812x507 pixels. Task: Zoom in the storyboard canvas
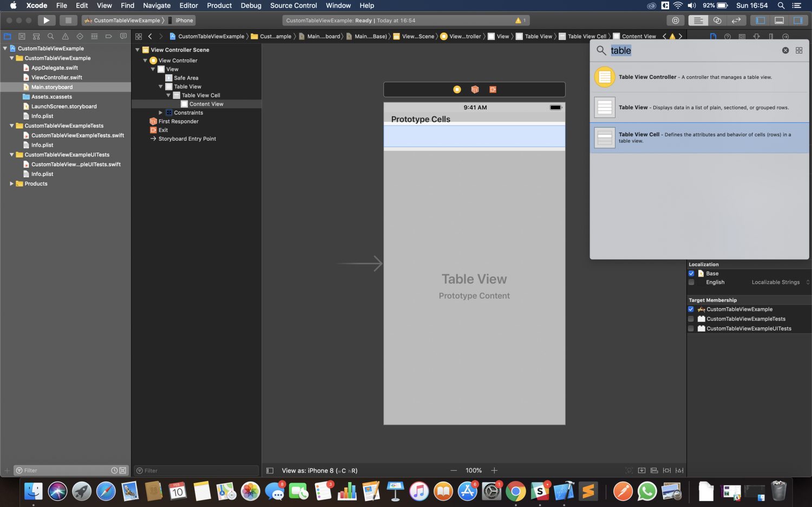pyautogui.click(x=494, y=471)
